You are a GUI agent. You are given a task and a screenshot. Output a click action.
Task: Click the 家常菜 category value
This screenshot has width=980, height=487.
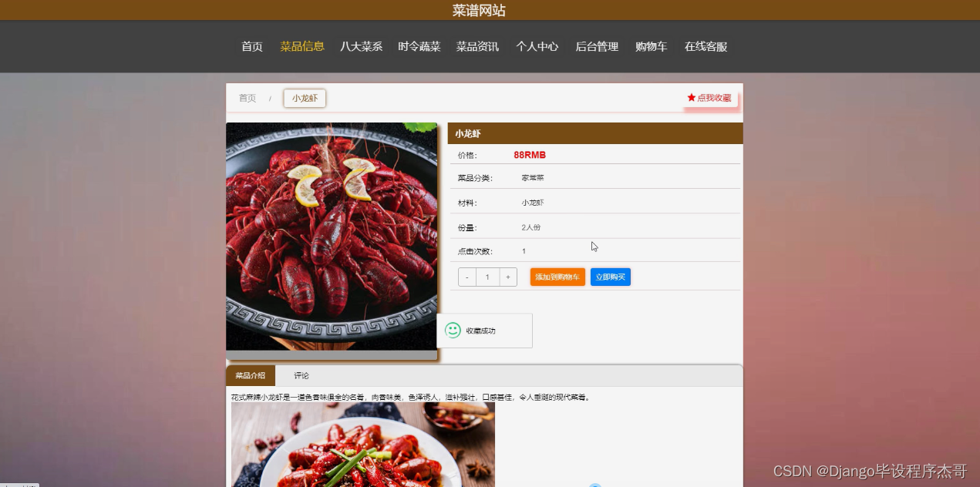click(x=533, y=178)
